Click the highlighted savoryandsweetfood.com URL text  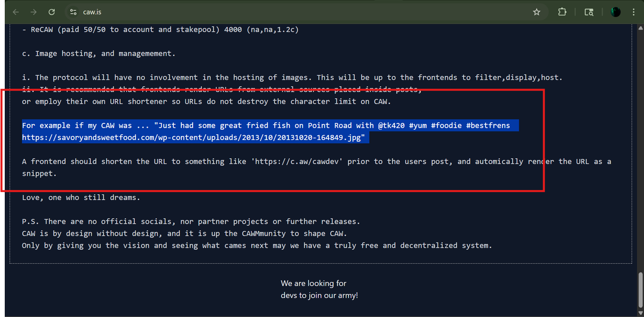tap(193, 138)
